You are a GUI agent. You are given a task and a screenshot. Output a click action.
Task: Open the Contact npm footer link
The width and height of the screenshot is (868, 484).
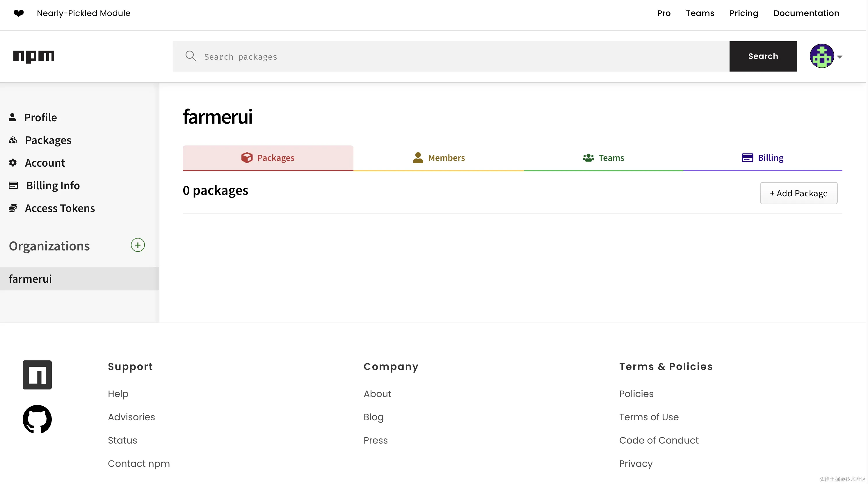(x=138, y=463)
